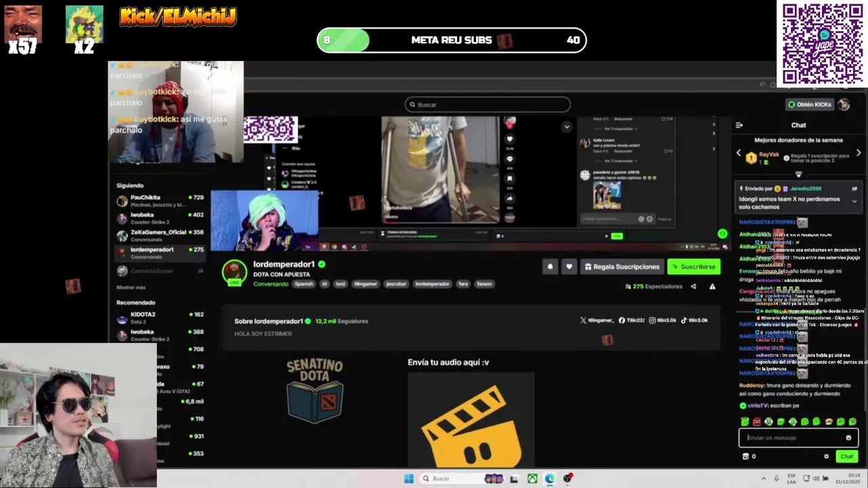Viewport: 868px width, 488px height.
Task: Click the Spanish tag
Action: pos(304,284)
